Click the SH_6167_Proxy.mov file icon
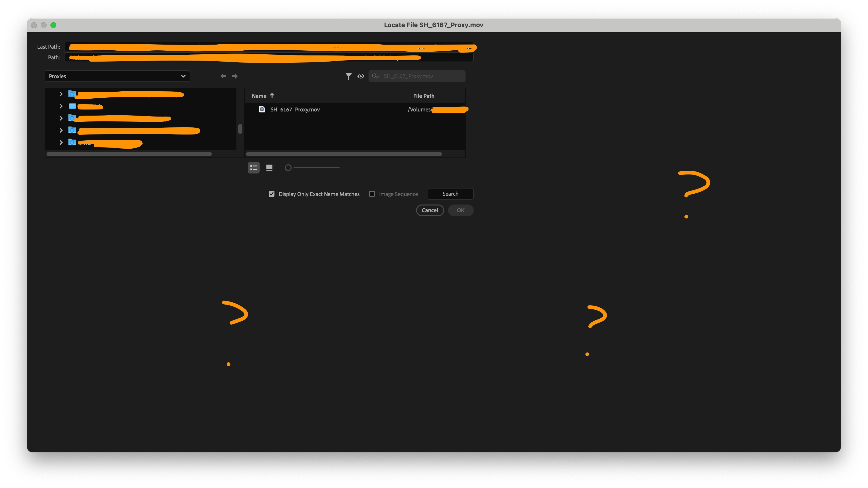This screenshot has width=868, height=488. pyautogui.click(x=262, y=109)
